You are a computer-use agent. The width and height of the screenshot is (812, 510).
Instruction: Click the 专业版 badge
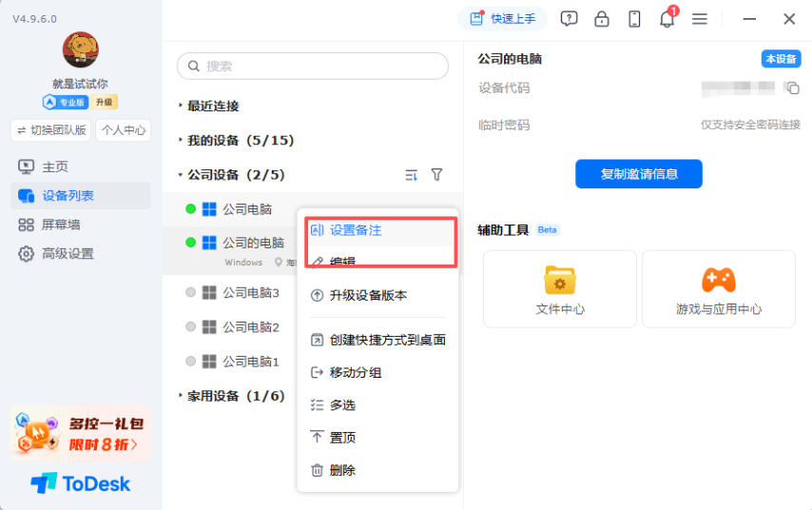(66, 102)
